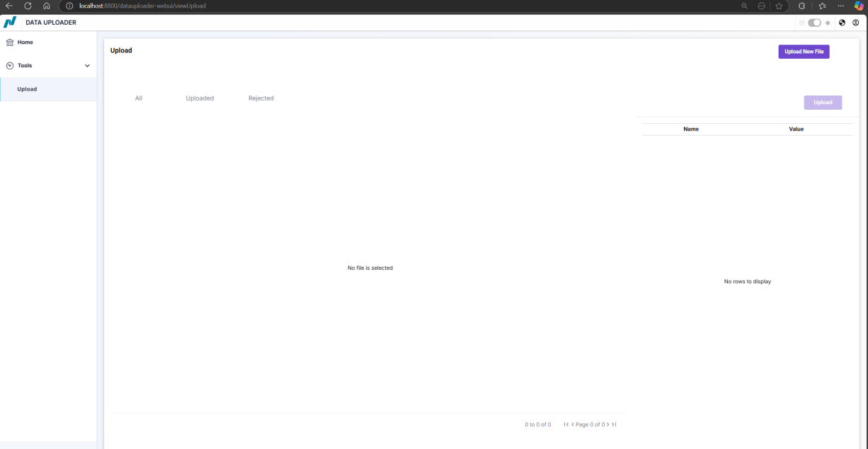Switch to the All tab
The height and width of the screenshot is (449, 868).
pyautogui.click(x=139, y=98)
